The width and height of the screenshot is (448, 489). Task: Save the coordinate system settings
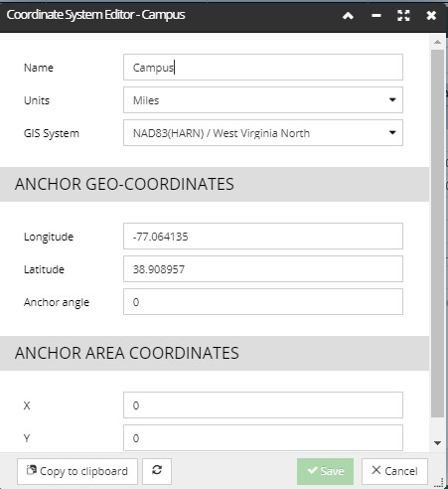(x=325, y=471)
